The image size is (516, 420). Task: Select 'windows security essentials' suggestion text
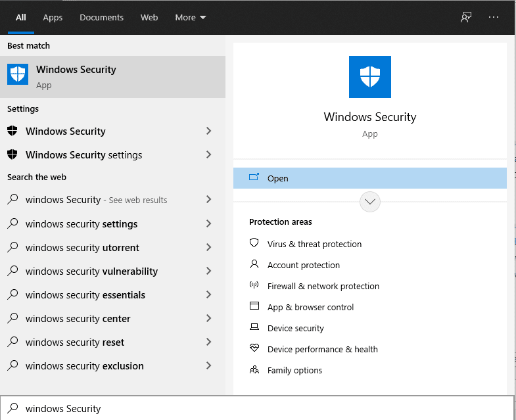85,295
